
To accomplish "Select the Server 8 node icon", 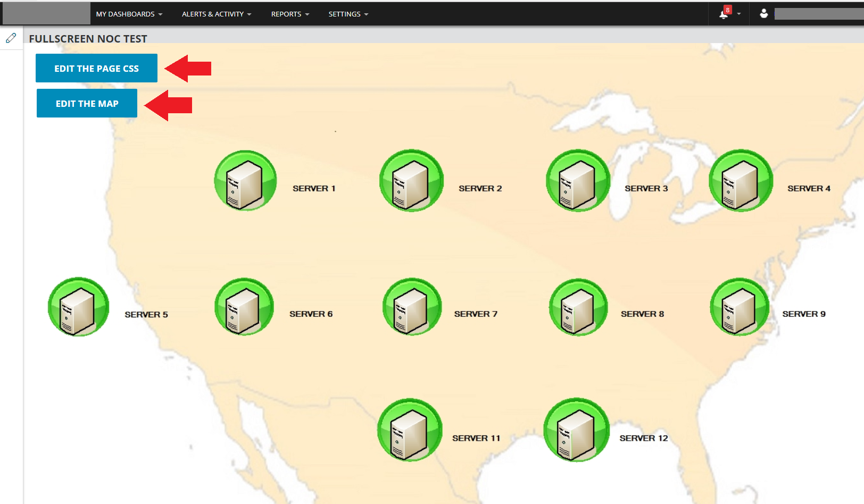I will [579, 307].
